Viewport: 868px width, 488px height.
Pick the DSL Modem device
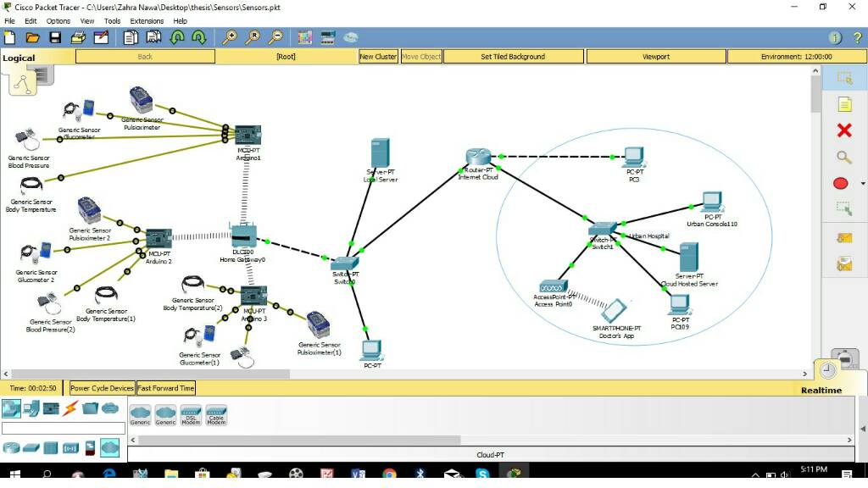[191, 415]
